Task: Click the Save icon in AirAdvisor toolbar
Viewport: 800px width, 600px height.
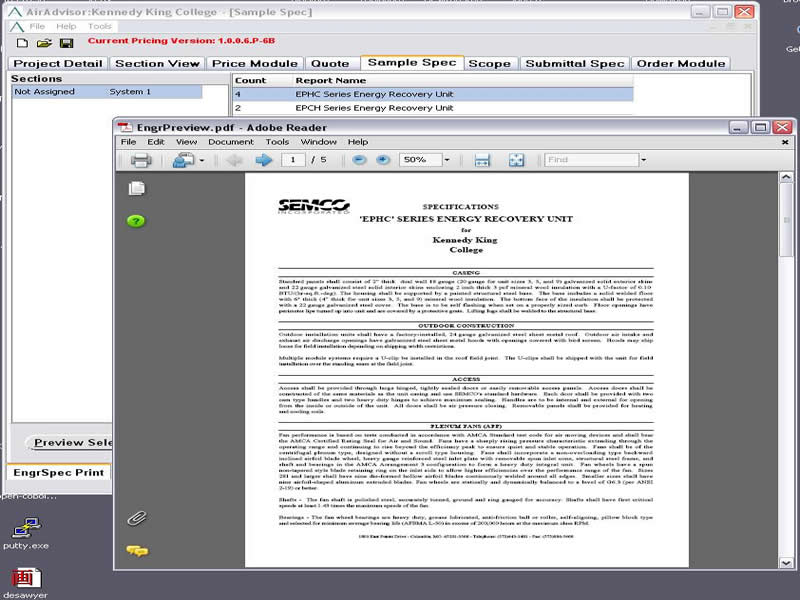Action: [66, 43]
